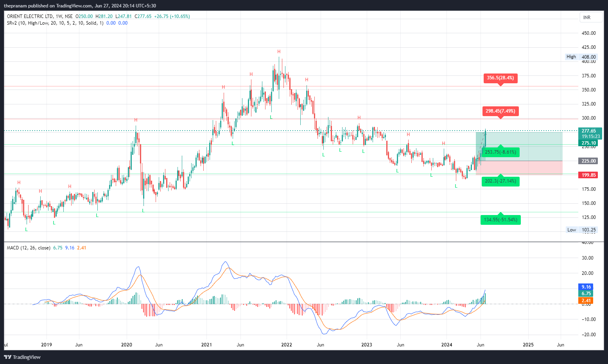608x364 pixels.
Task: Click the TradingView logo at bottom left
Action: click(x=22, y=357)
